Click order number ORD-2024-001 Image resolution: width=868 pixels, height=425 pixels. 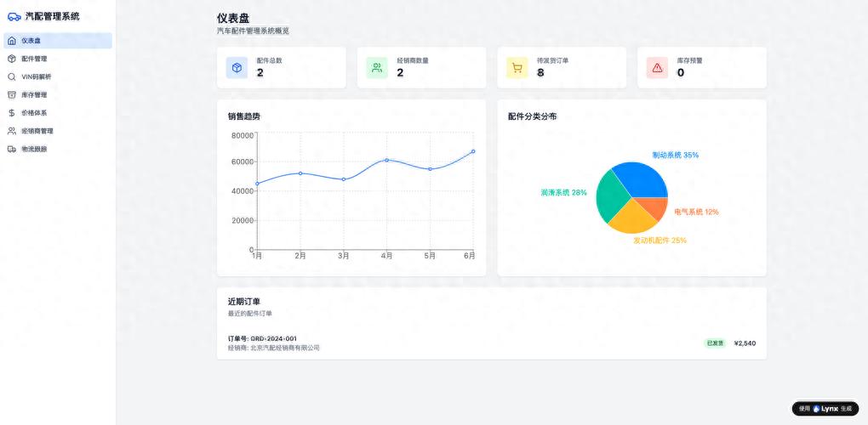[262, 338]
